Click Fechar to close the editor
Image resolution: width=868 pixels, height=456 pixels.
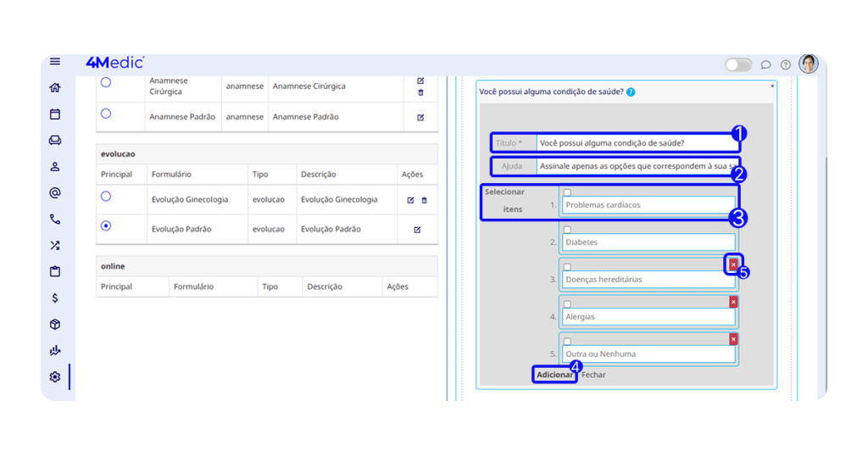pyautogui.click(x=593, y=375)
